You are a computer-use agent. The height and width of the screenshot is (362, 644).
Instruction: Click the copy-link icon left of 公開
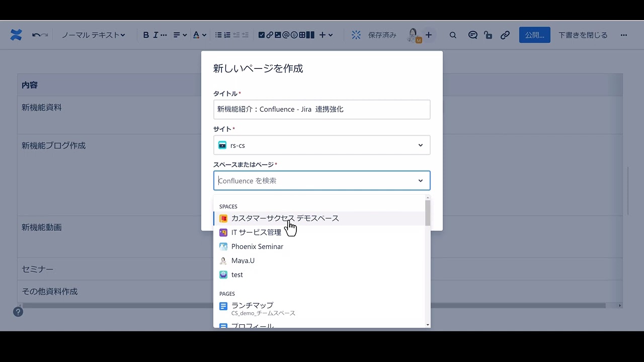pos(505,35)
